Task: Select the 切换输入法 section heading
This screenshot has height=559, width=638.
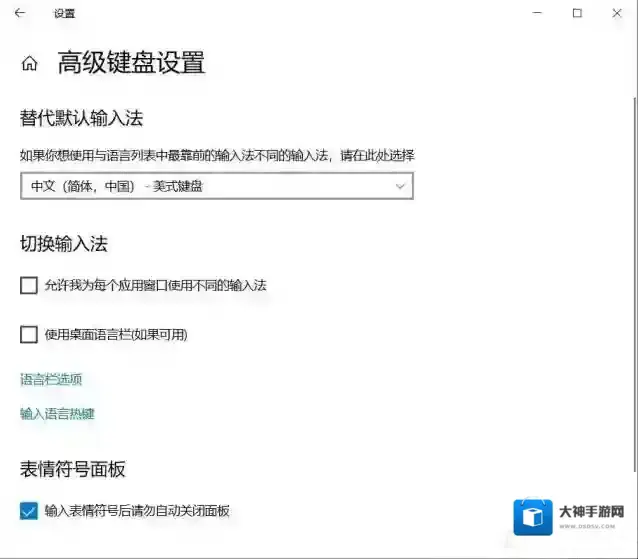Action: [x=64, y=244]
